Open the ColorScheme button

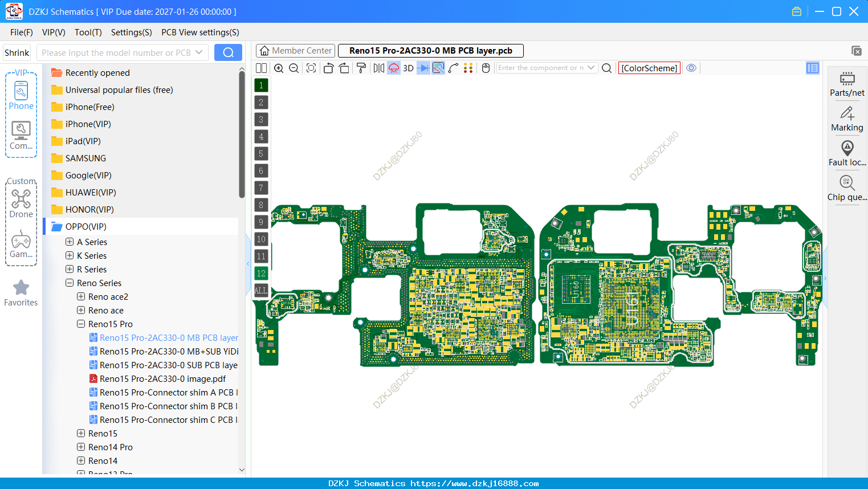649,68
